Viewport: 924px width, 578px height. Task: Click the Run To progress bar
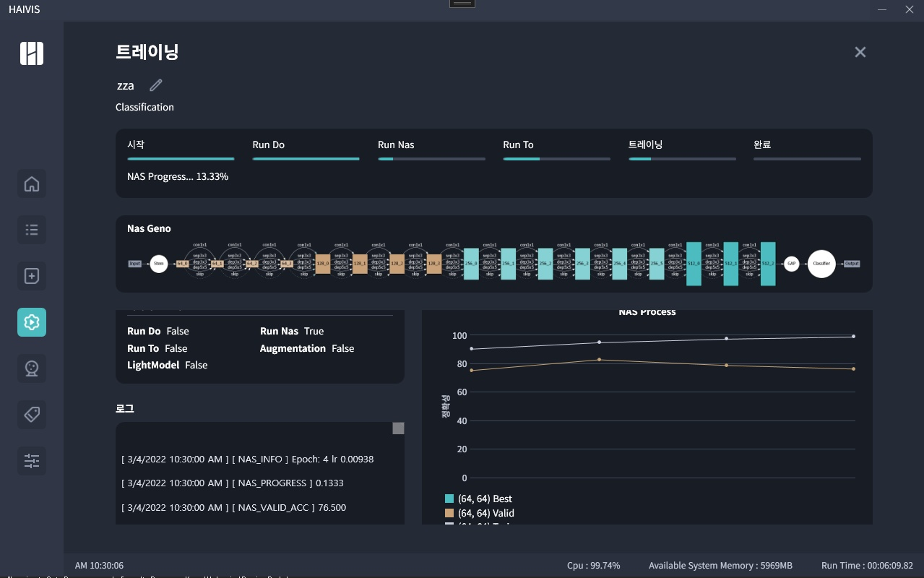(556, 158)
